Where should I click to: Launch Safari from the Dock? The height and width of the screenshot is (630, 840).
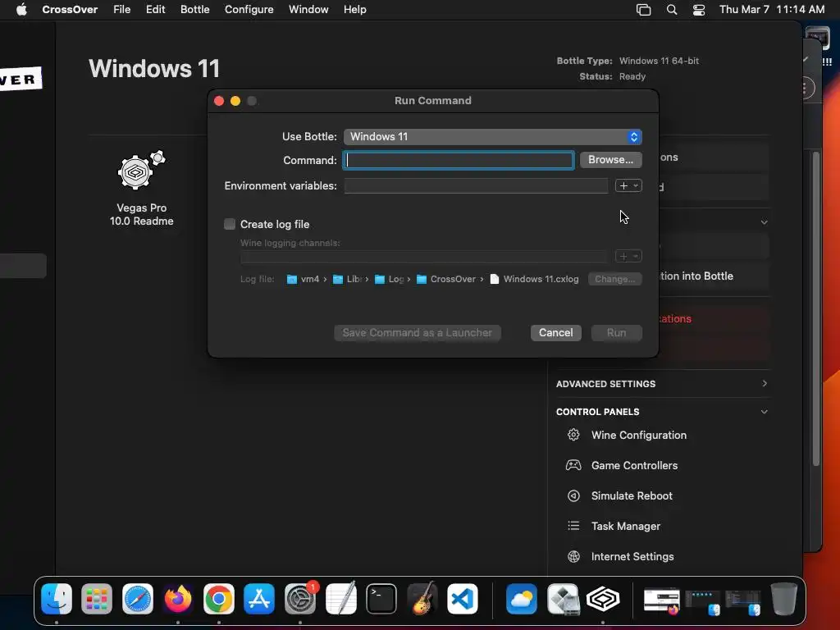pyautogui.click(x=138, y=598)
